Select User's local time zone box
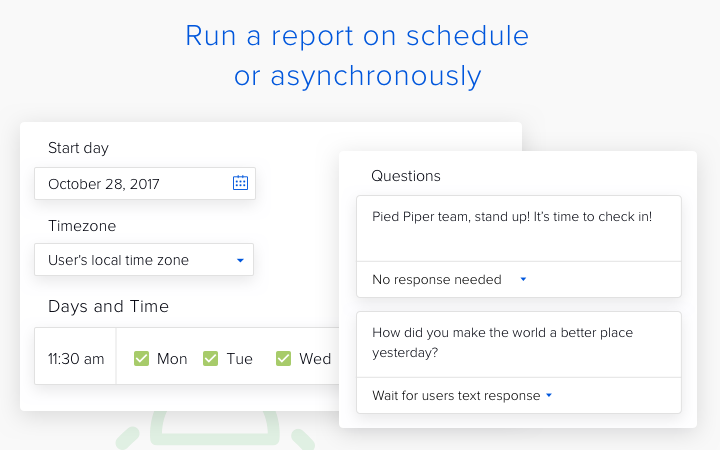This screenshot has height=450, width=720. [x=144, y=260]
